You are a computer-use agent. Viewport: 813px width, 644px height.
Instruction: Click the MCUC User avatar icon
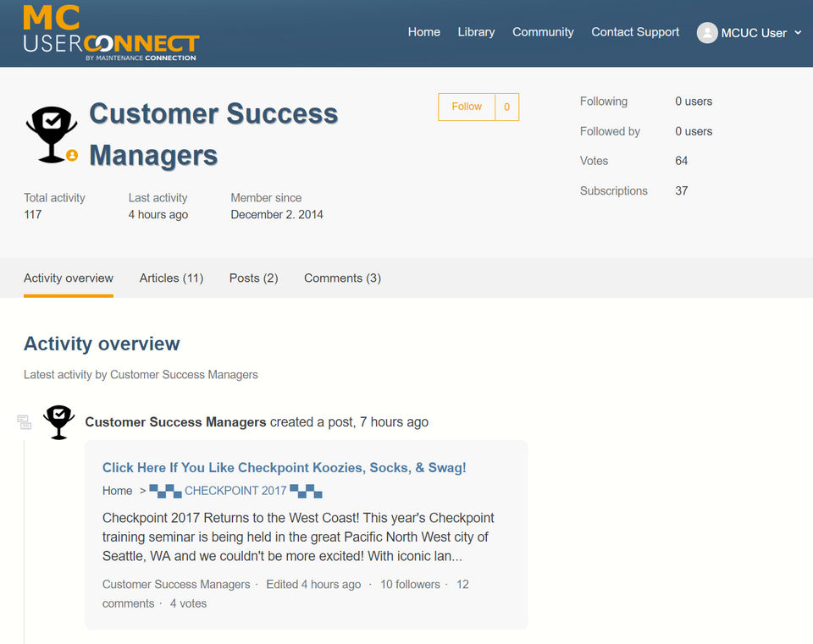(x=706, y=33)
